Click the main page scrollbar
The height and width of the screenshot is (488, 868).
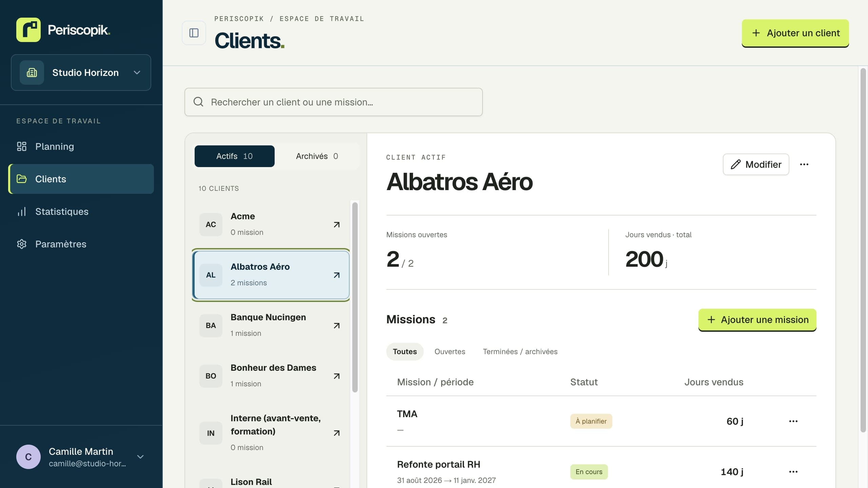(863, 250)
